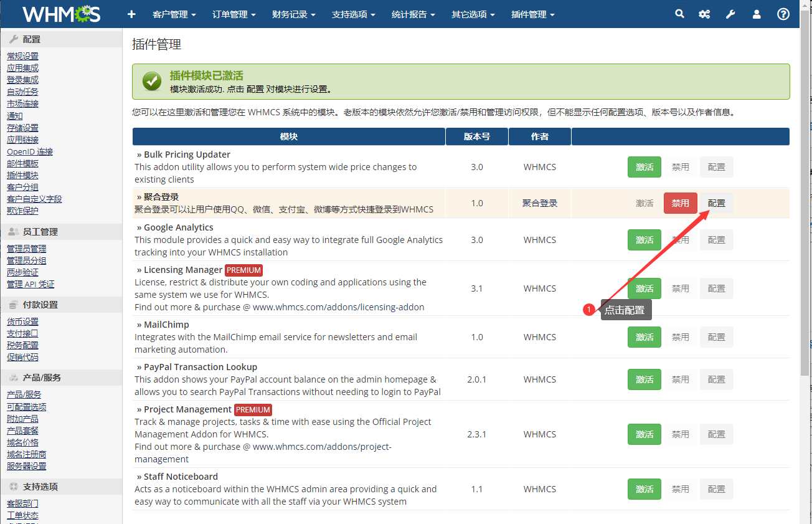
Task: Expand the 统计报告 menu
Action: [x=413, y=14]
